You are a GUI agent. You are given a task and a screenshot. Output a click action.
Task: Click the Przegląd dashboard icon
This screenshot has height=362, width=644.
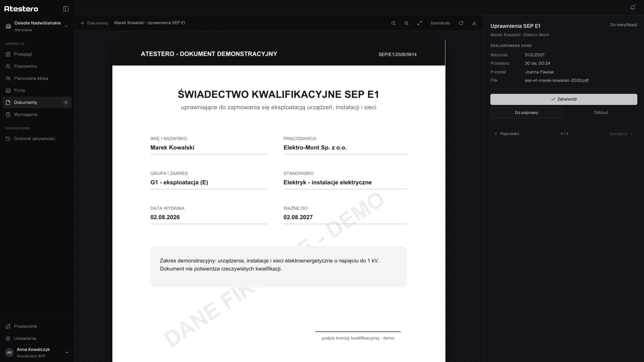8,54
